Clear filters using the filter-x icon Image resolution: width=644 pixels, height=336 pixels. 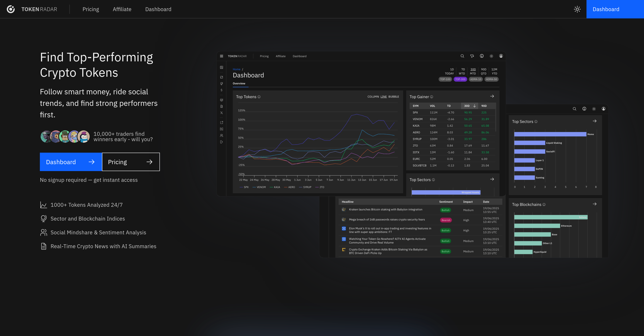point(472,56)
